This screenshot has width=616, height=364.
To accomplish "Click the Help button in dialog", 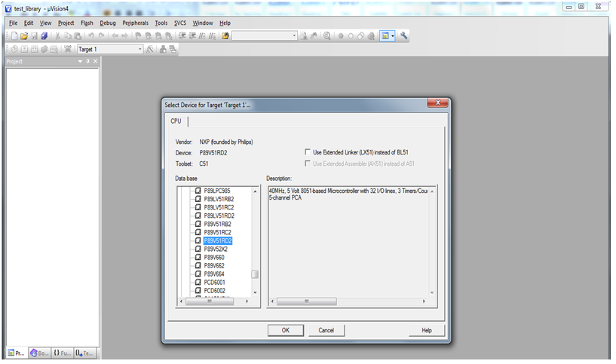I will tap(427, 330).
